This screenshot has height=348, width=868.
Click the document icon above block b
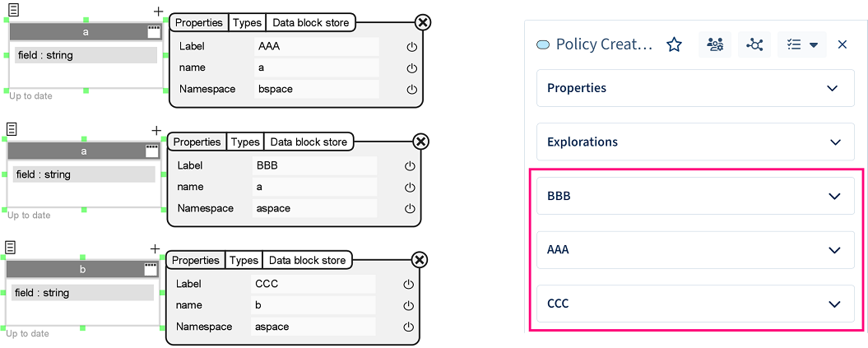pyautogui.click(x=11, y=248)
